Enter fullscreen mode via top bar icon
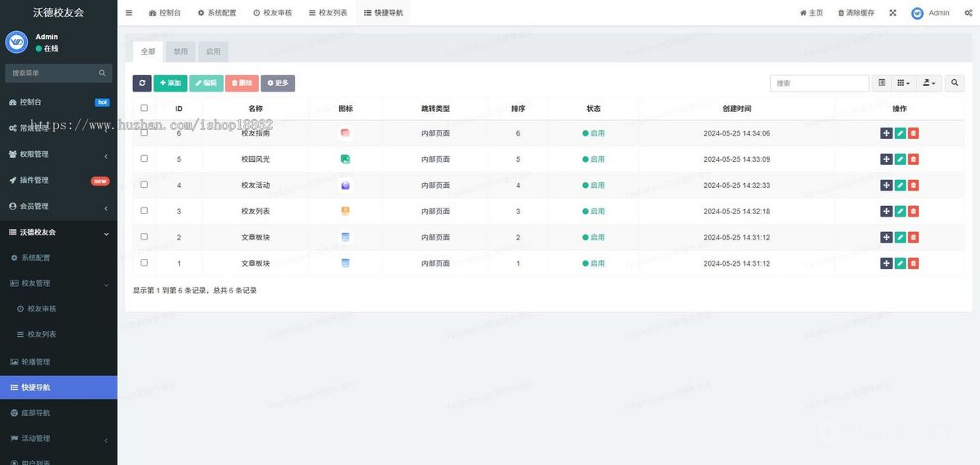 [893, 13]
